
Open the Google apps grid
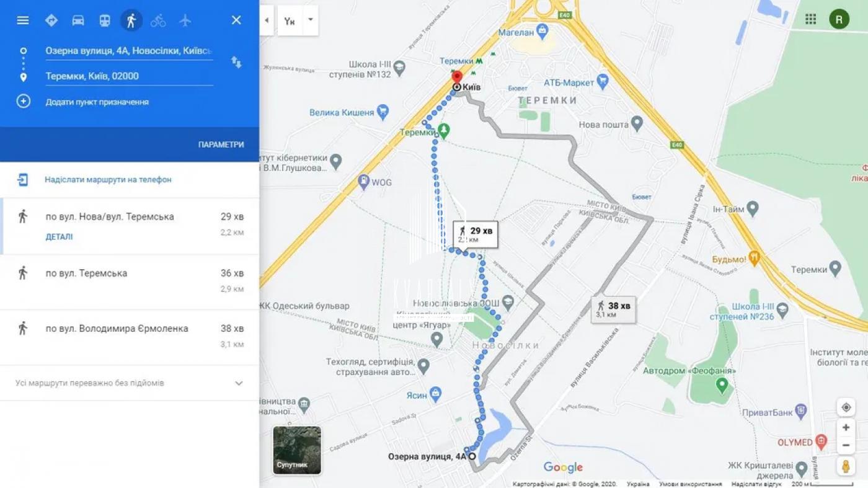(x=811, y=19)
